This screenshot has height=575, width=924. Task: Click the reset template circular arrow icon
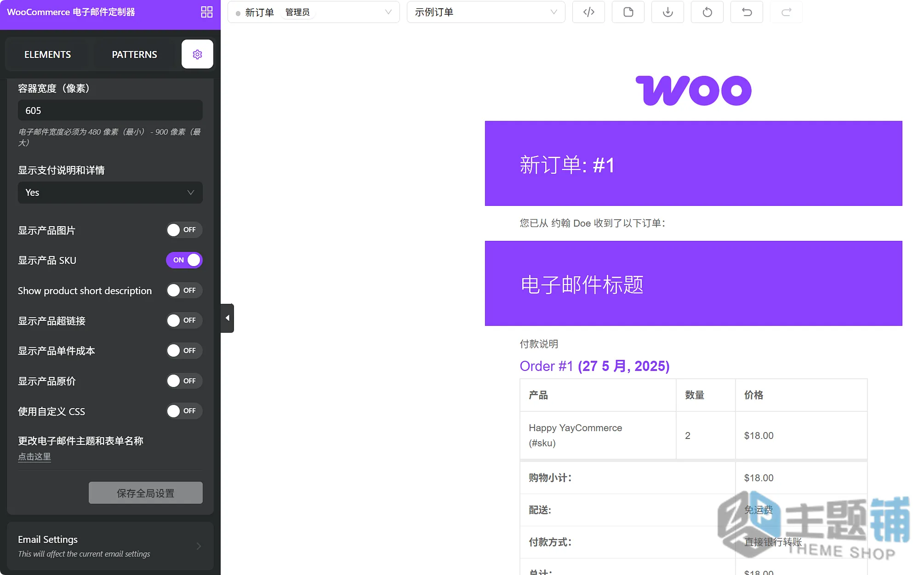tap(707, 12)
